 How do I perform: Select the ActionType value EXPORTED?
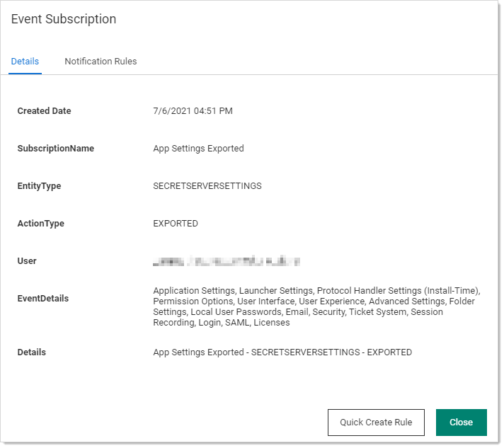click(176, 224)
